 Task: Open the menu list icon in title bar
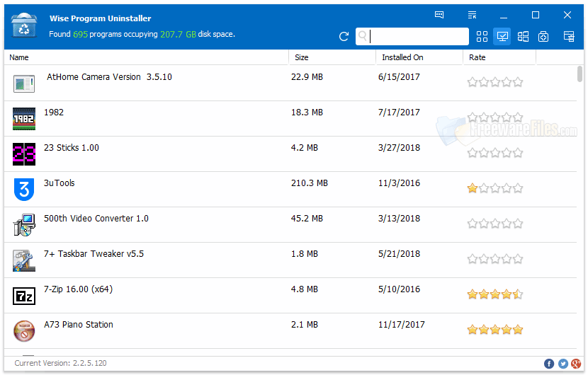(x=472, y=15)
